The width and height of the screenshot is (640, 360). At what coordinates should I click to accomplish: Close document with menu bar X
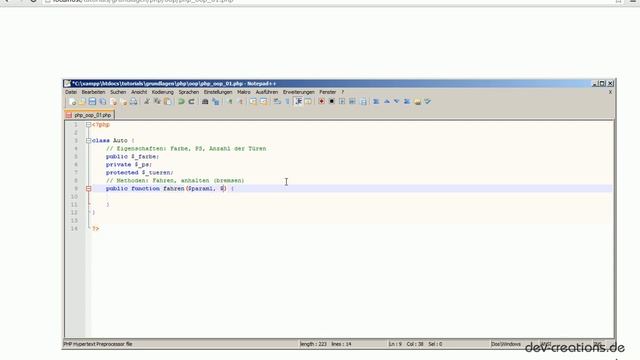610,92
